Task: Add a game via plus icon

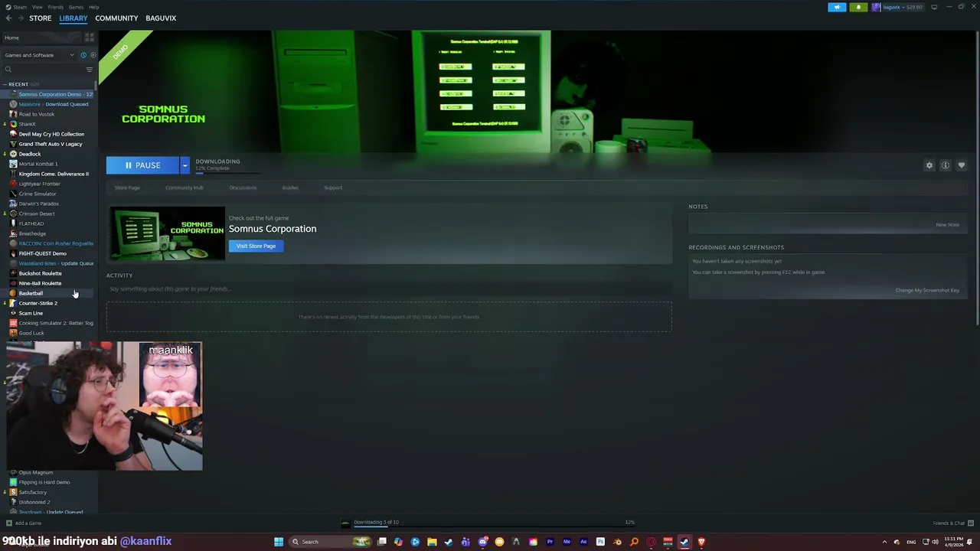Action: point(8,523)
